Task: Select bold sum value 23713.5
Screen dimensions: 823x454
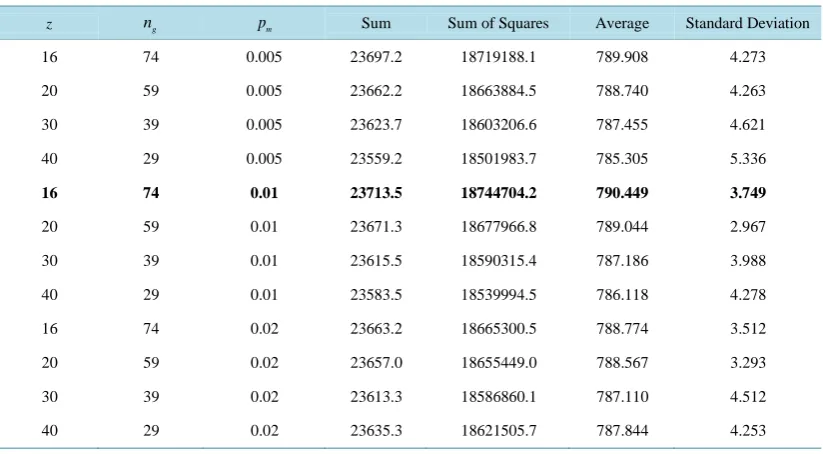Action: click(x=376, y=193)
